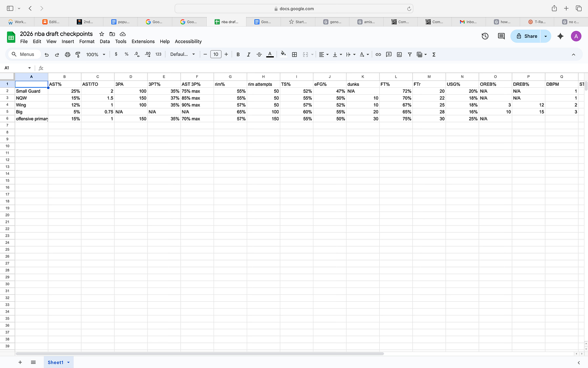The width and height of the screenshot is (588, 368).
Task: Select the paint format tool
Action: 78,55
